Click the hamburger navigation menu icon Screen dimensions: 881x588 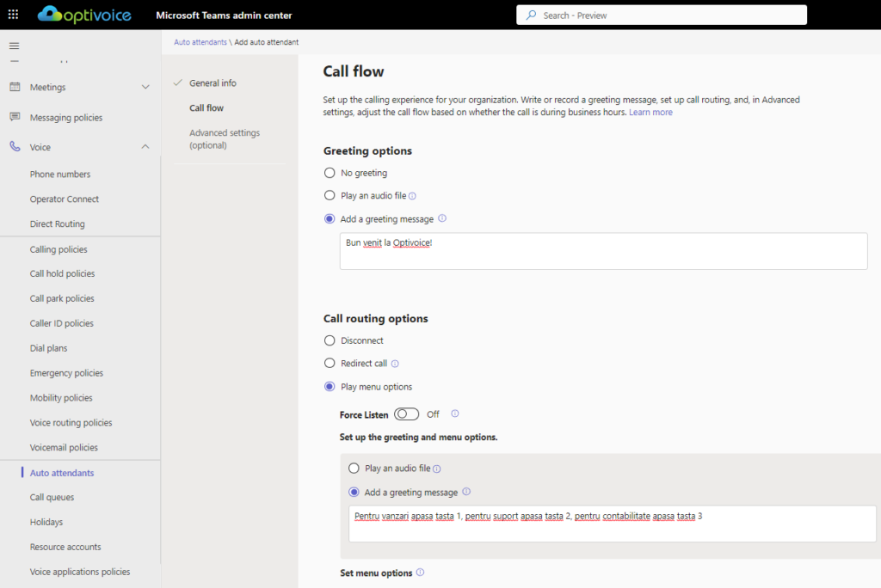pos(14,46)
